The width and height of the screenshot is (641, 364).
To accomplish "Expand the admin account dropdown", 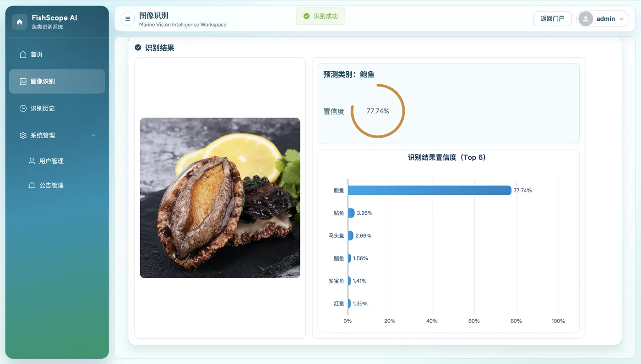I will pos(603,19).
